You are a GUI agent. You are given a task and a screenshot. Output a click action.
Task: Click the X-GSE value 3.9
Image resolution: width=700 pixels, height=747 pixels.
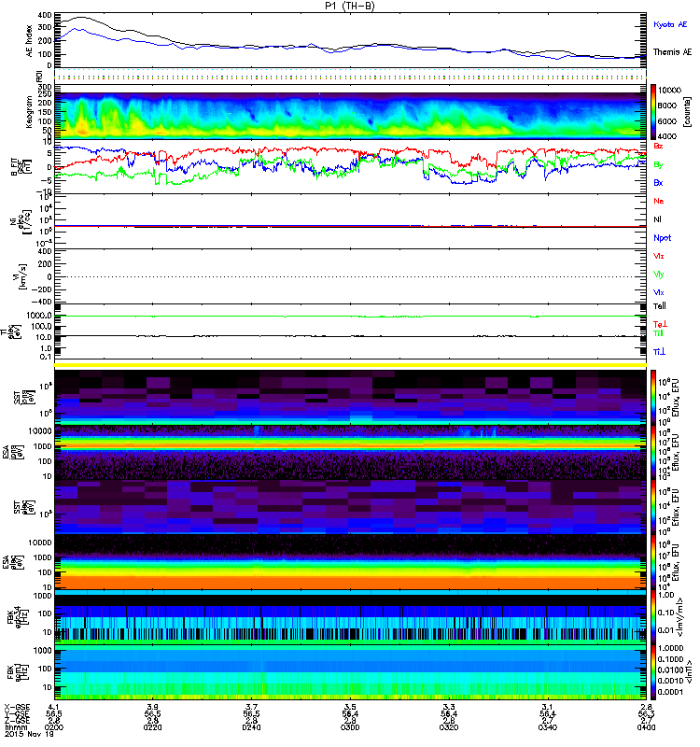(x=152, y=707)
